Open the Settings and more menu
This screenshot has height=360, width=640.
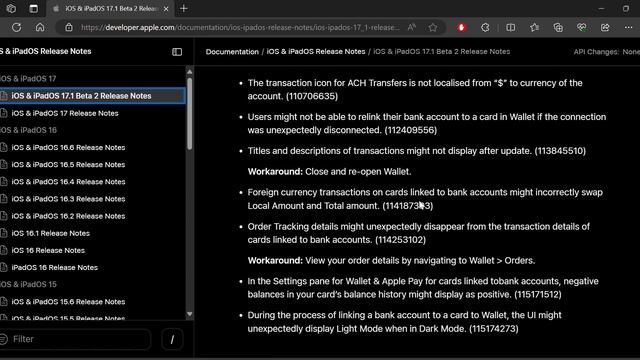[628, 27]
